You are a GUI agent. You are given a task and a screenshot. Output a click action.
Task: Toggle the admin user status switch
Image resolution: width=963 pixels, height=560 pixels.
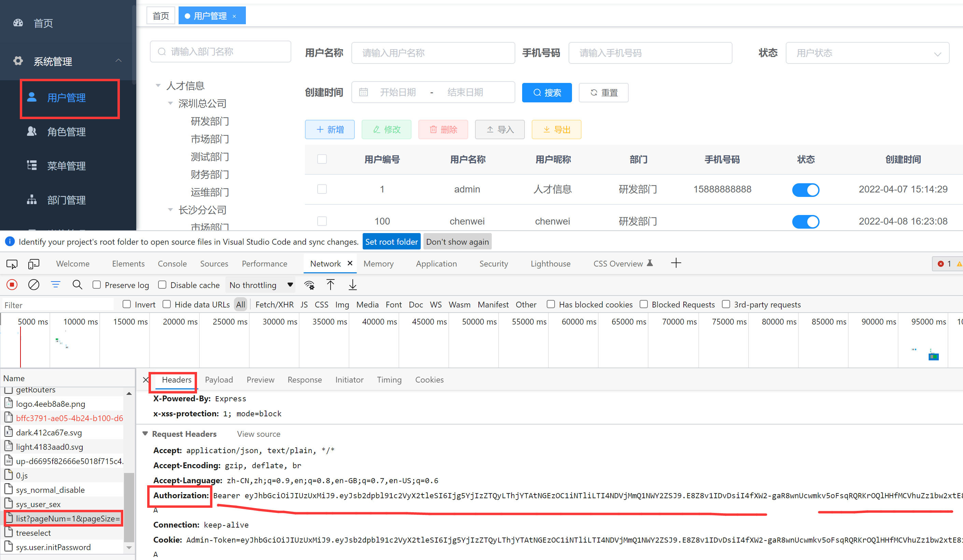(805, 189)
